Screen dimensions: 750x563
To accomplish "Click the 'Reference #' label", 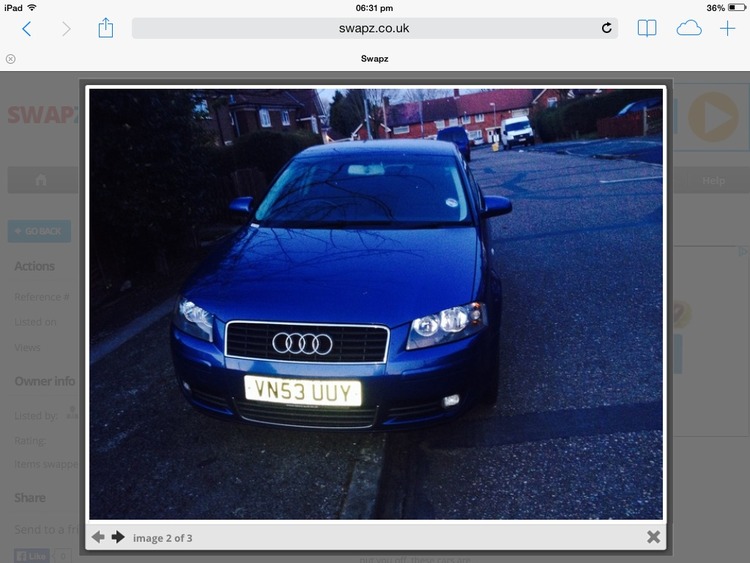I will tap(42, 297).
